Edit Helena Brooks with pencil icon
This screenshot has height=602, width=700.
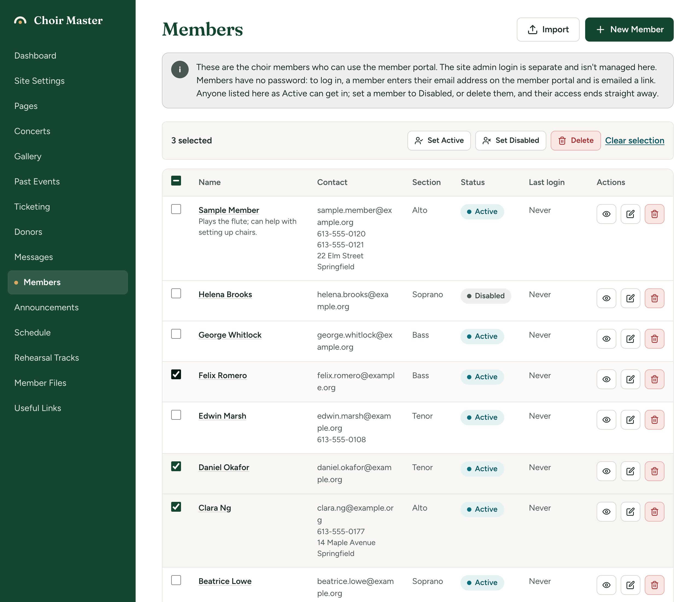pyautogui.click(x=630, y=298)
